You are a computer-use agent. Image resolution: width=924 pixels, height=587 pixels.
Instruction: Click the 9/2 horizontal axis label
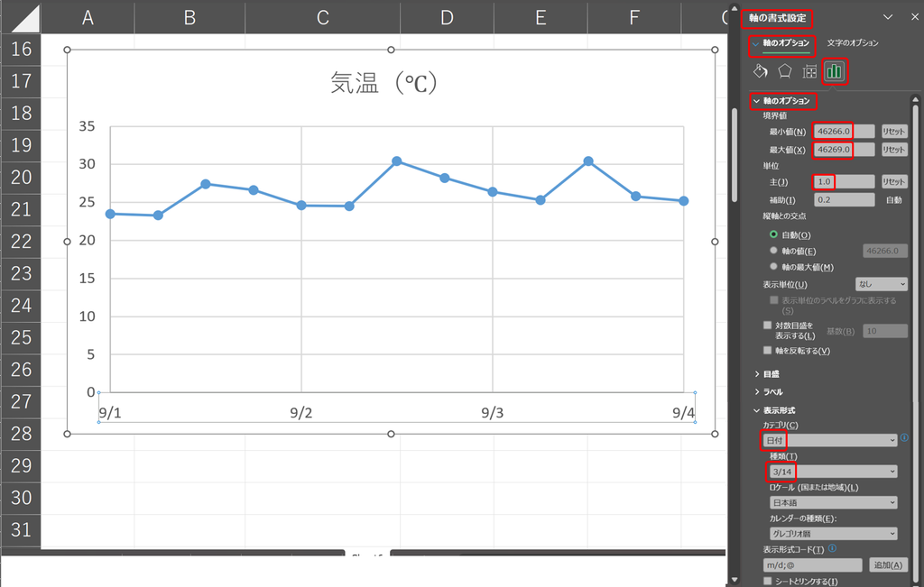point(301,413)
